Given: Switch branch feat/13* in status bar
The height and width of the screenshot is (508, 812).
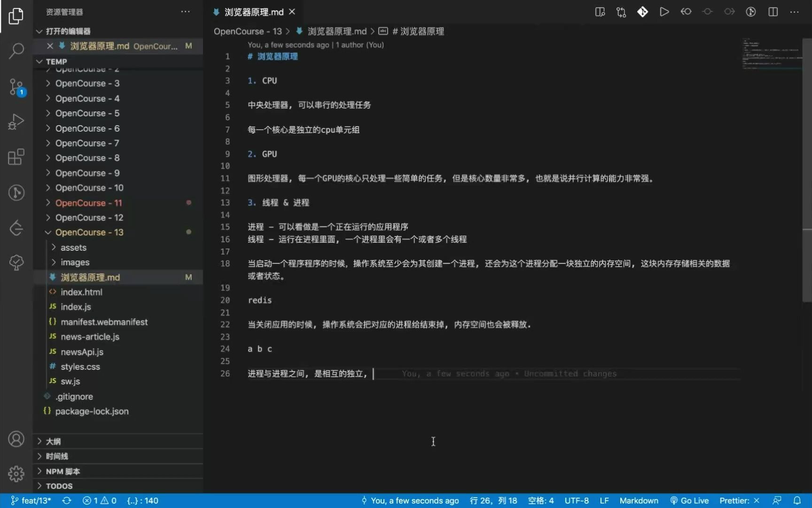Looking at the screenshot, I should [x=31, y=500].
